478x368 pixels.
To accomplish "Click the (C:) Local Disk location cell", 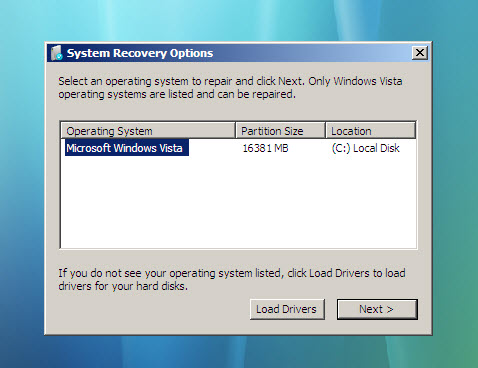I will (x=365, y=148).
